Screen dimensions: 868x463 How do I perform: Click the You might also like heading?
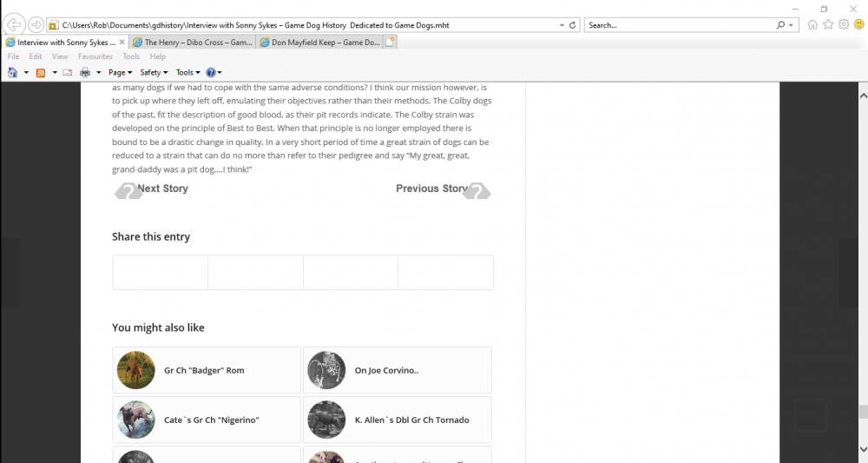[x=158, y=327]
